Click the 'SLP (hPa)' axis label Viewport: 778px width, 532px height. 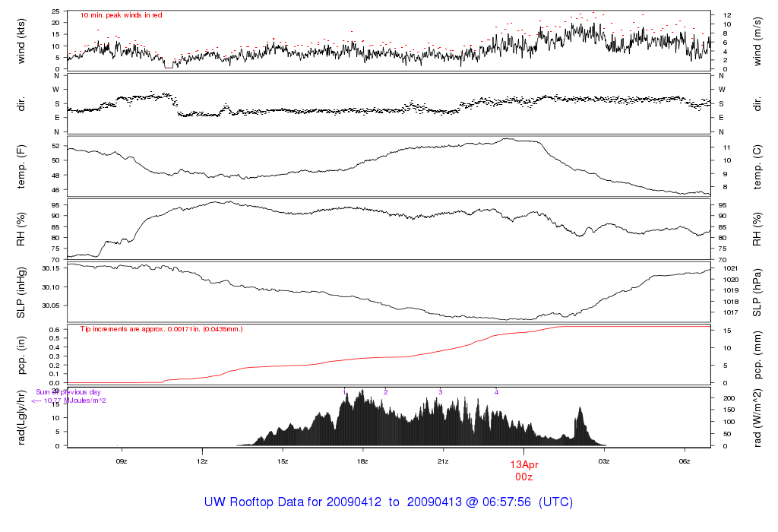tap(757, 293)
